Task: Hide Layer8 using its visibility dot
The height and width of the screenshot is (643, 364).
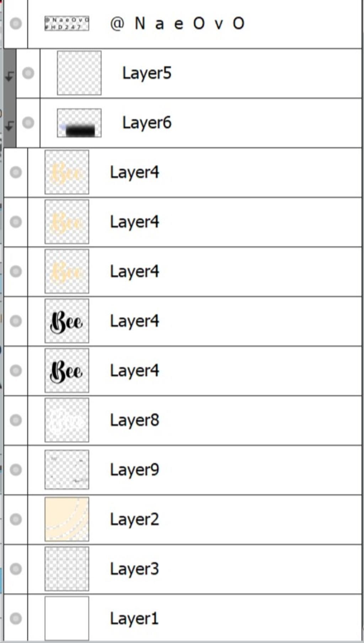Action: tap(16, 420)
